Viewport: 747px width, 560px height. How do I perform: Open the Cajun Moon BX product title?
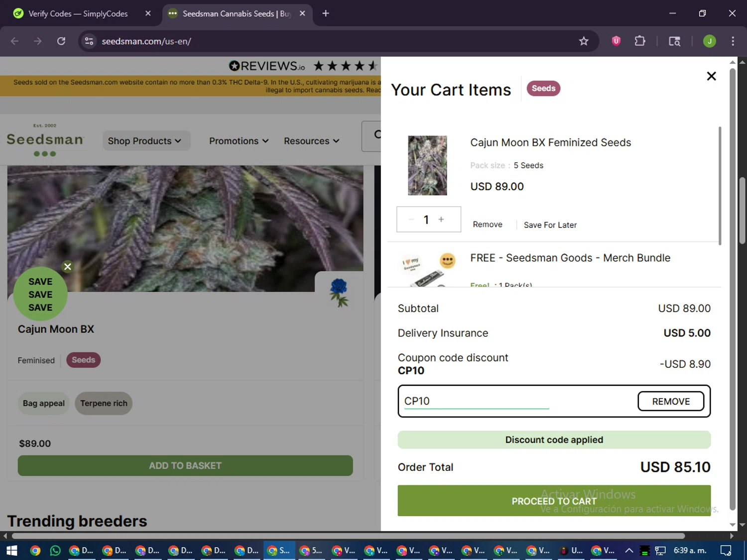coord(56,329)
